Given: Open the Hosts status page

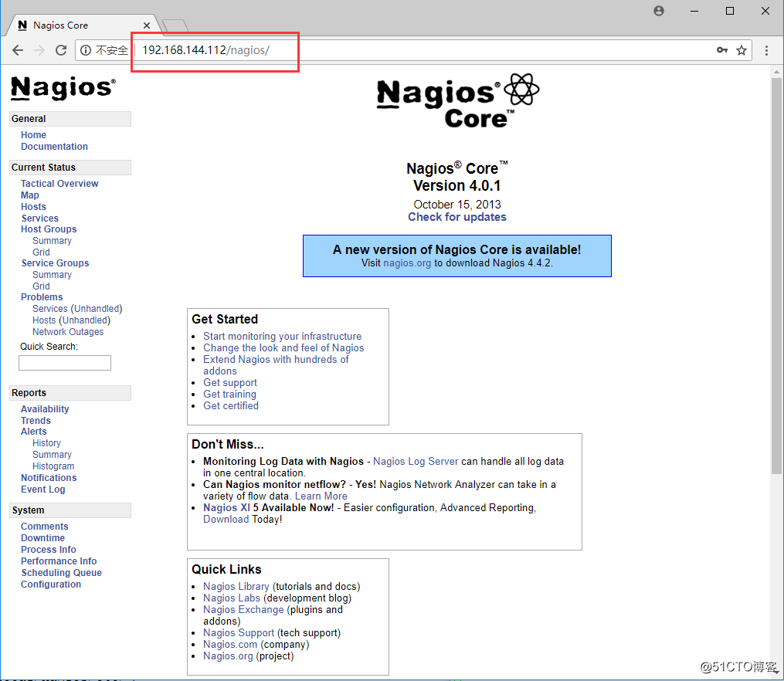Looking at the screenshot, I should pyautogui.click(x=33, y=206).
